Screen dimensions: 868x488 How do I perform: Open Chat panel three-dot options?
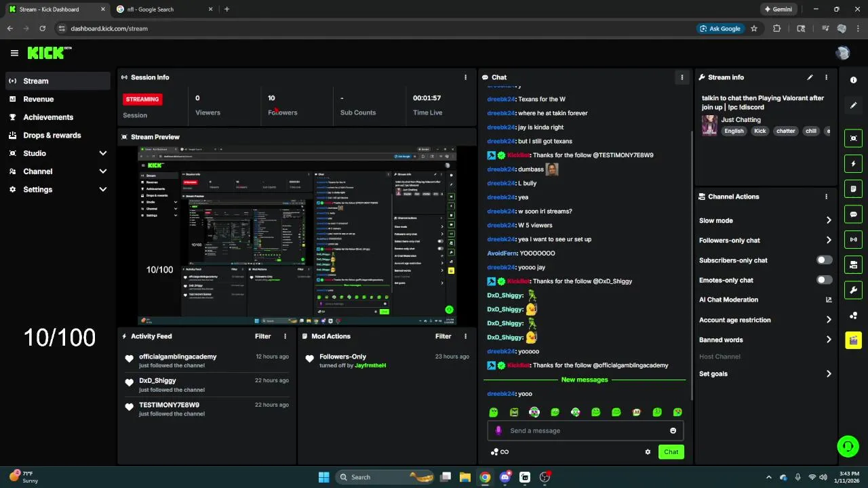(x=682, y=77)
